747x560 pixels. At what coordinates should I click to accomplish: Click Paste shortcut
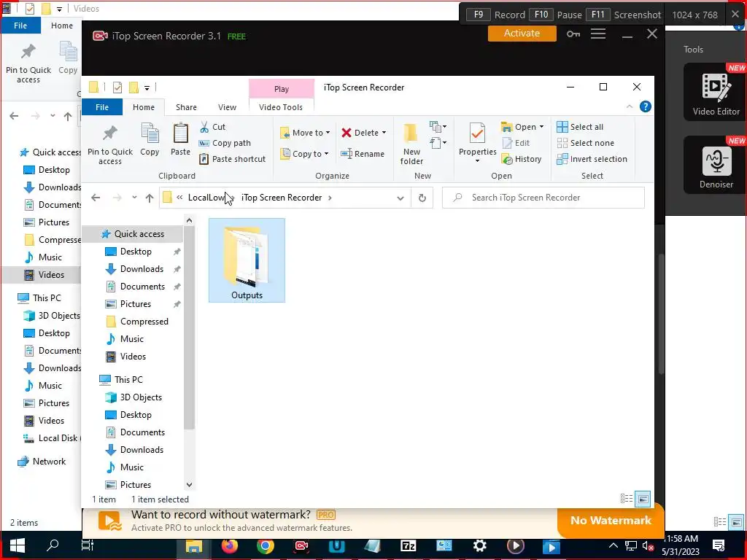[232, 159]
